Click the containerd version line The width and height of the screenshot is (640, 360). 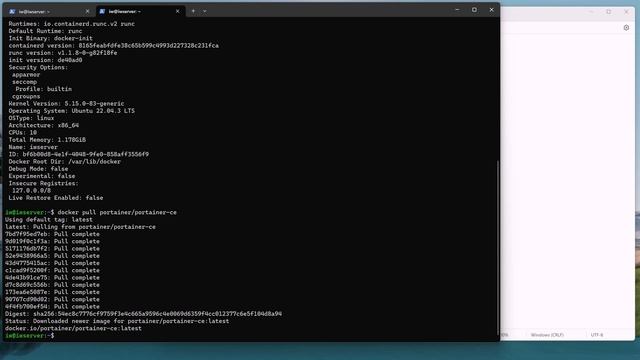(x=113, y=46)
